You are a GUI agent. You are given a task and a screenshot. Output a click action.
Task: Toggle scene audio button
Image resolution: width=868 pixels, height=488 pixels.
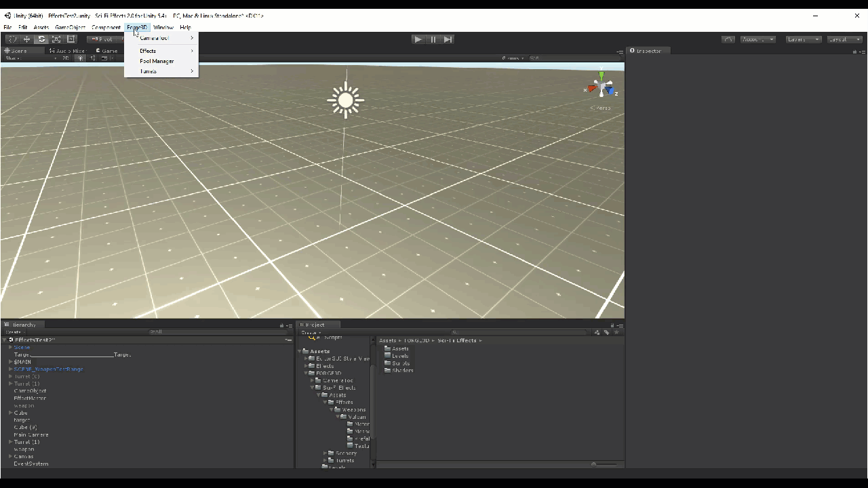94,58
